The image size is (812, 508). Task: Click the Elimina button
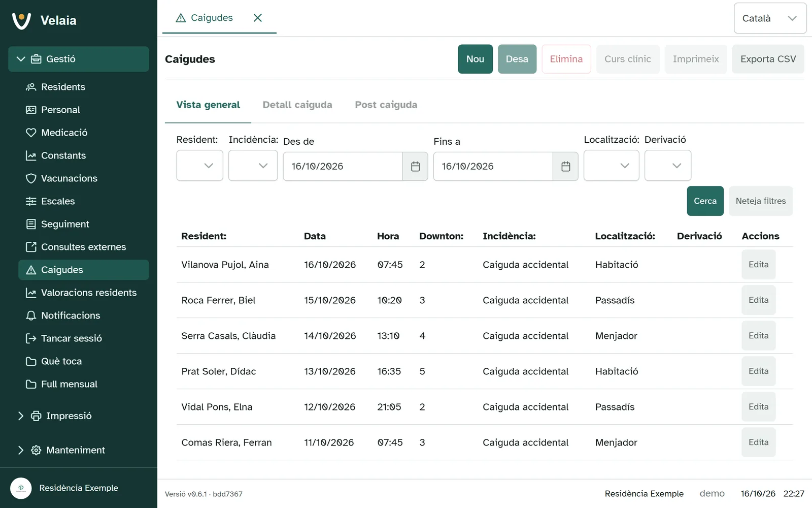click(566, 59)
